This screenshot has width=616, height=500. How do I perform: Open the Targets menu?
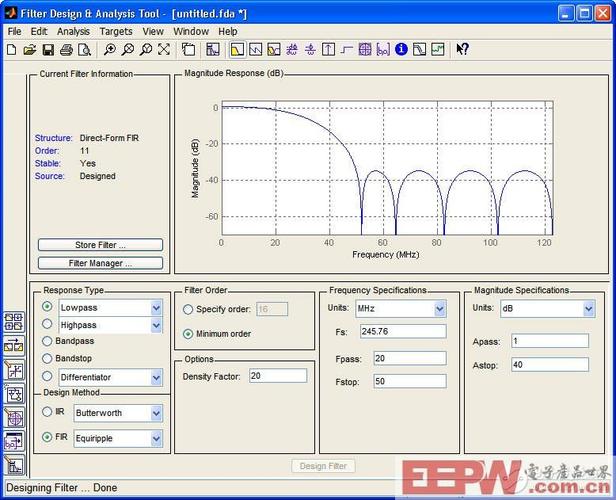point(116,31)
